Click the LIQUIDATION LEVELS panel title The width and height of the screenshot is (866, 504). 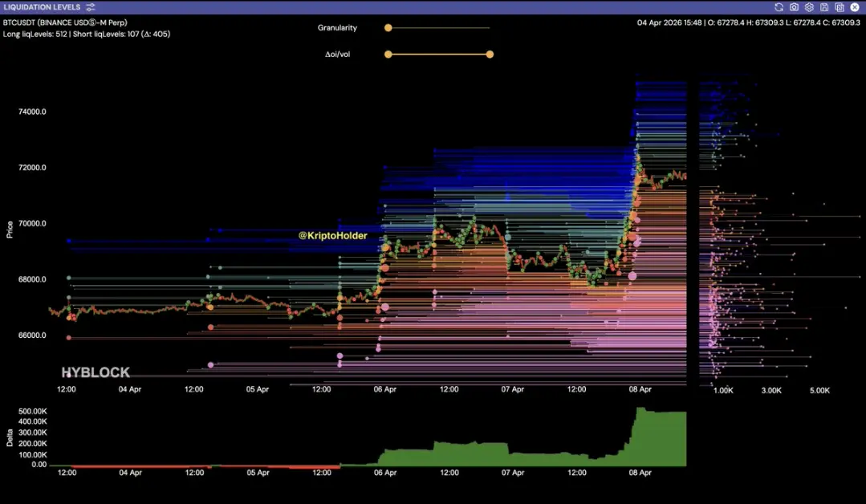tap(42, 7)
